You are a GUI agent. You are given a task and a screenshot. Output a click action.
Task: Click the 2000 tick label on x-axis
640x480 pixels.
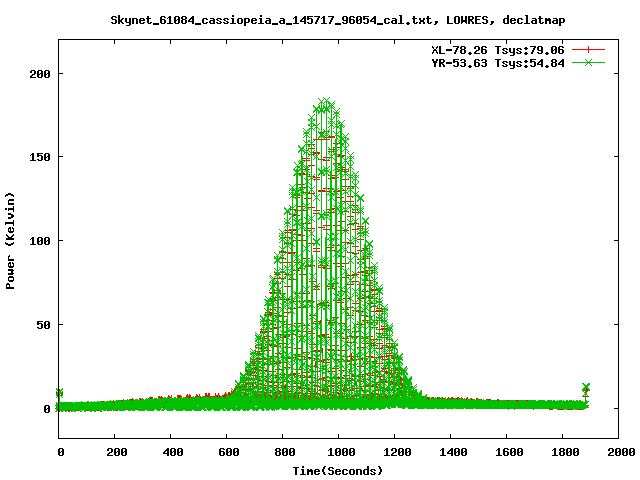[x=618, y=453]
